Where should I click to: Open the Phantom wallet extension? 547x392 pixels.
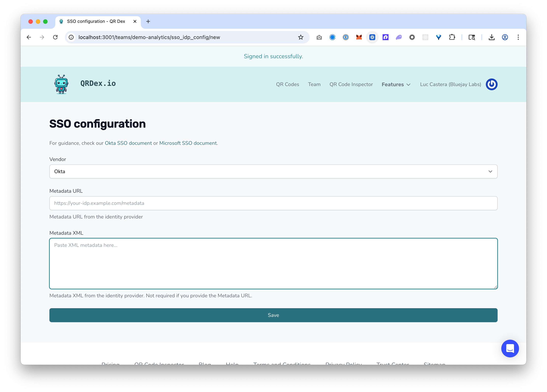click(399, 37)
